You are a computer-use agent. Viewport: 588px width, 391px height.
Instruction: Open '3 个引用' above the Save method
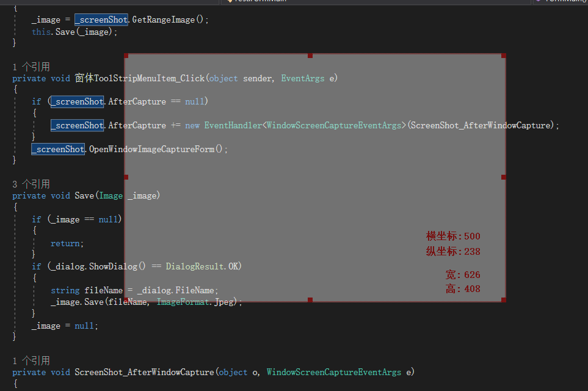click(31, 184)
